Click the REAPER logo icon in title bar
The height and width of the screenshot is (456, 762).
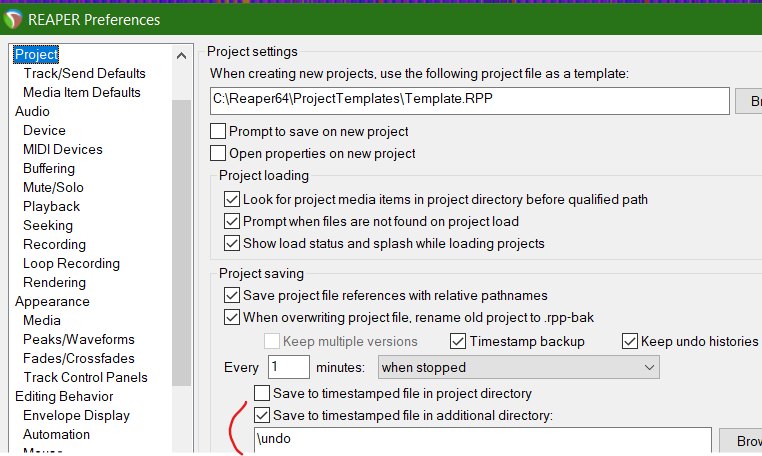pos(13,19)
